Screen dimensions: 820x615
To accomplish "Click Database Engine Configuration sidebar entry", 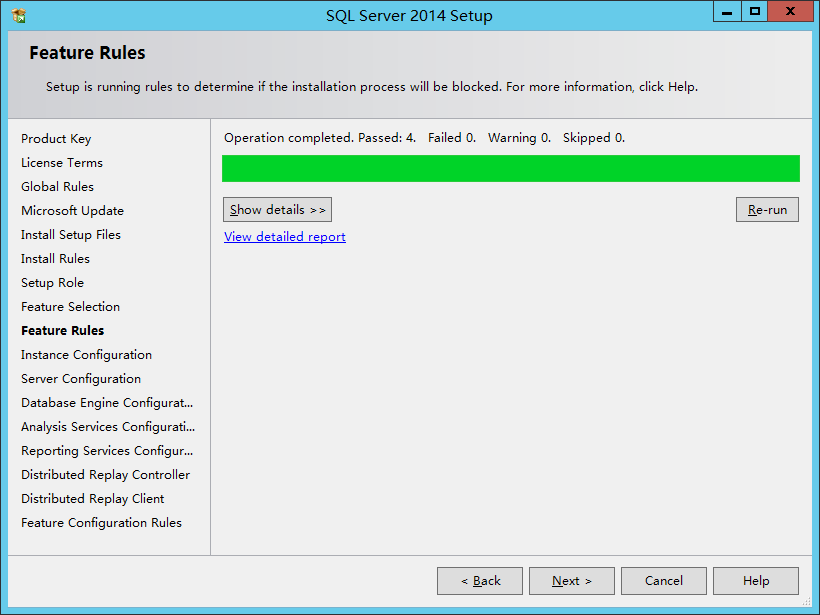I will click(x=107, y=403).
